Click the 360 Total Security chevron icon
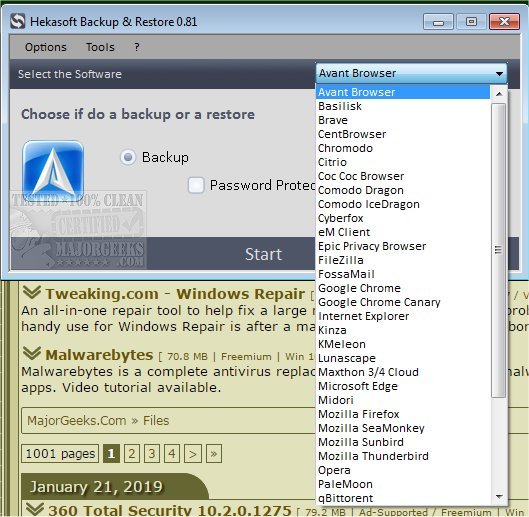This screenshot has width=529, height=517. [34, 509]
